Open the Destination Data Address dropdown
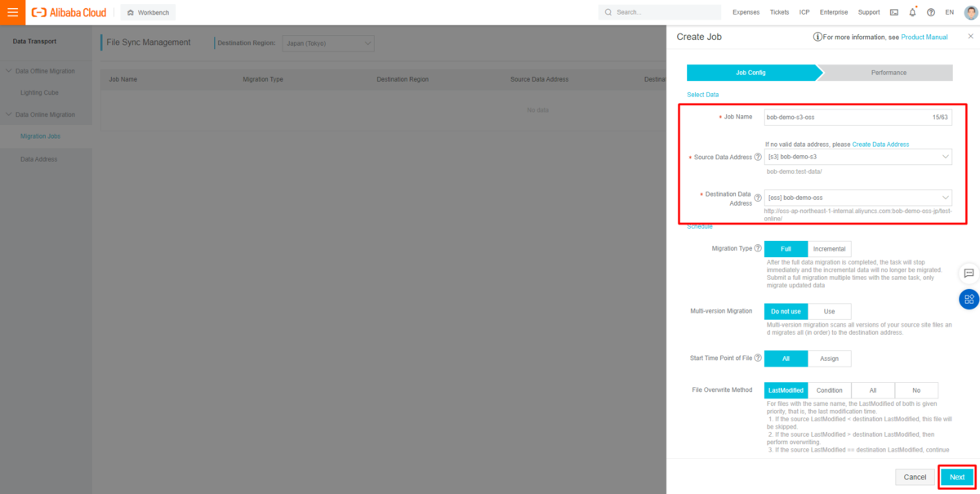980x494 pixels. (858, 198)
